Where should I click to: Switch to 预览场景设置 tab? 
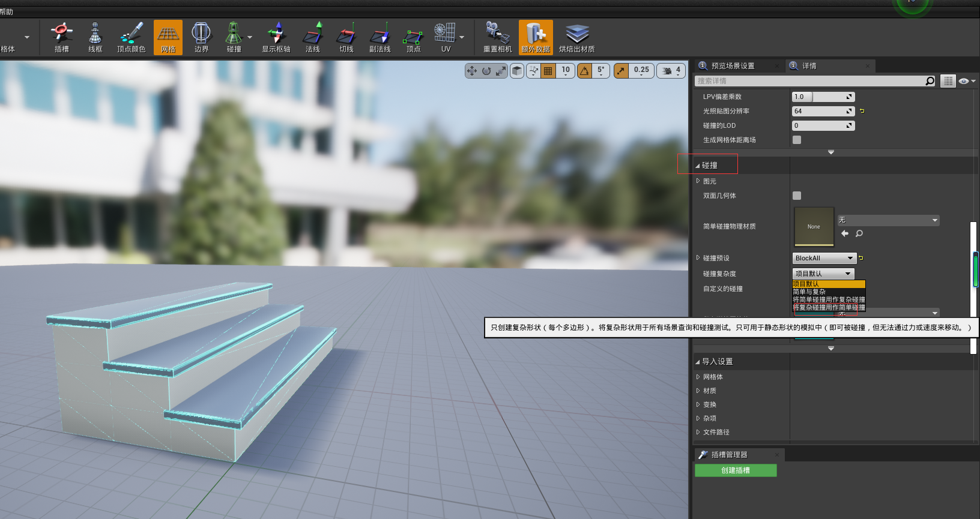[x=733, y=66]
